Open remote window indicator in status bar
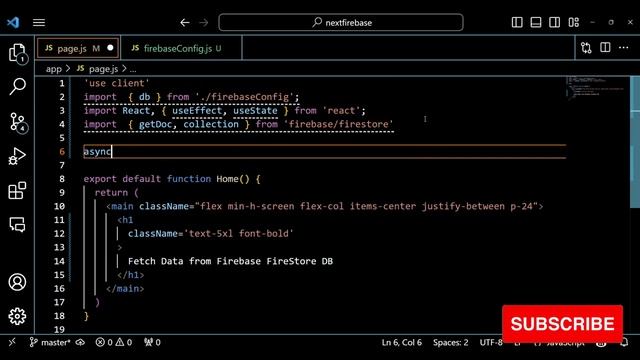The height and width of the screenshot is (360, 640). tap(12, 342)
